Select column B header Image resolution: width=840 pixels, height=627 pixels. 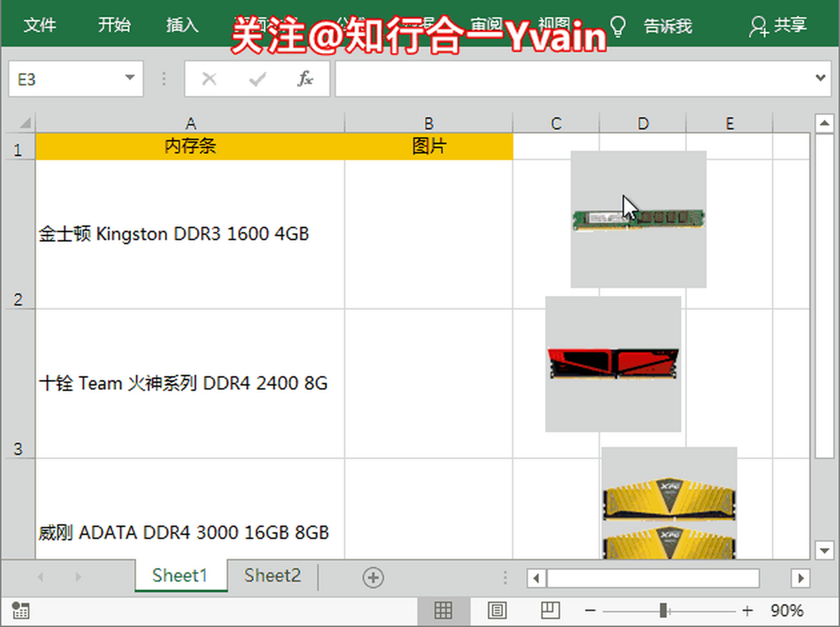[429, 123]
